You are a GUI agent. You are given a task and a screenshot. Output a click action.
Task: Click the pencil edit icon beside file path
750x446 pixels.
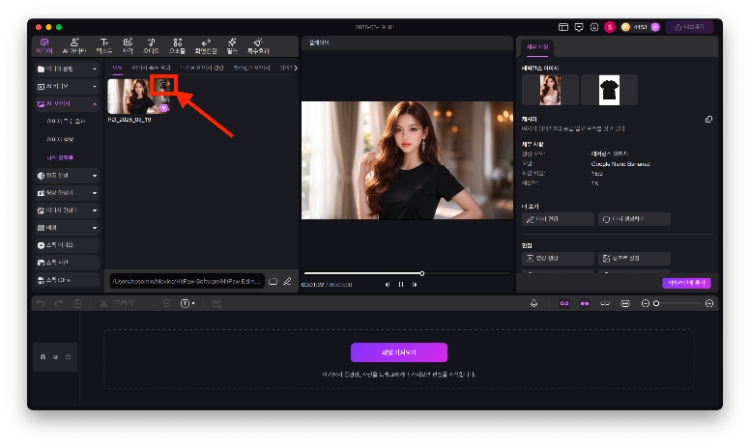(287, 281)
